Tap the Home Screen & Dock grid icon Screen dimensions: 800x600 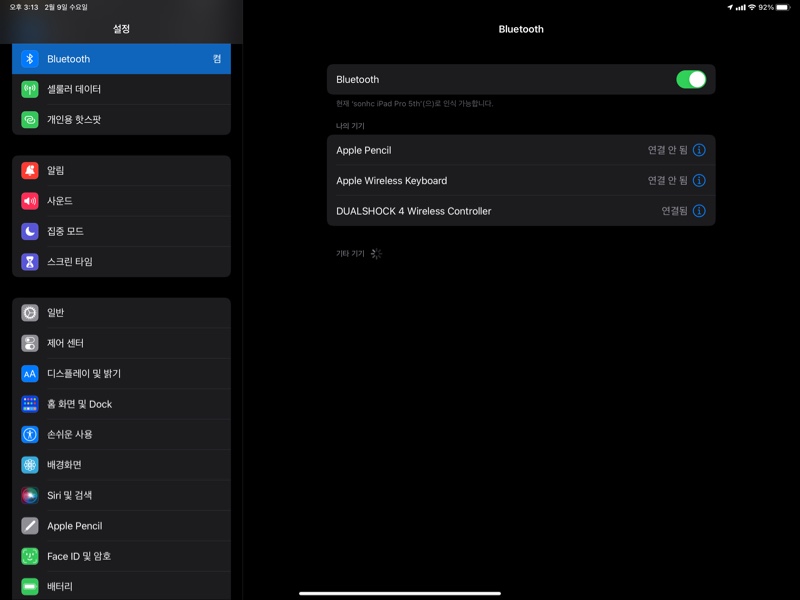[30, 404]
